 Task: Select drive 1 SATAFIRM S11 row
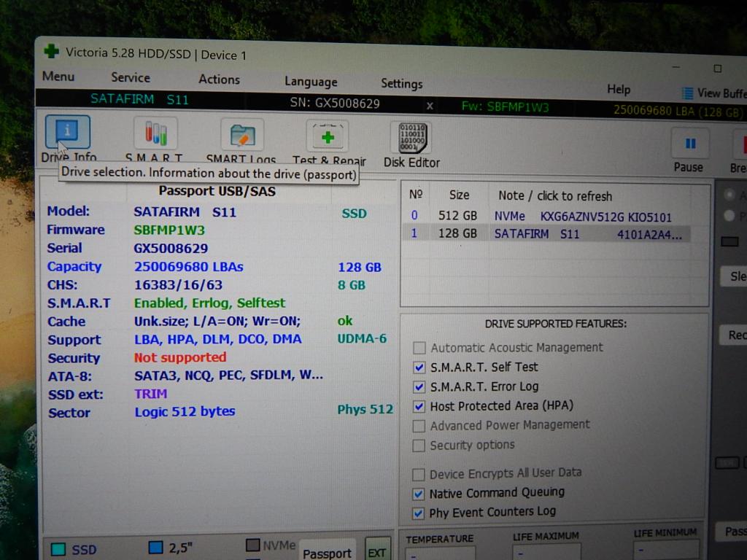click(546, 234)
